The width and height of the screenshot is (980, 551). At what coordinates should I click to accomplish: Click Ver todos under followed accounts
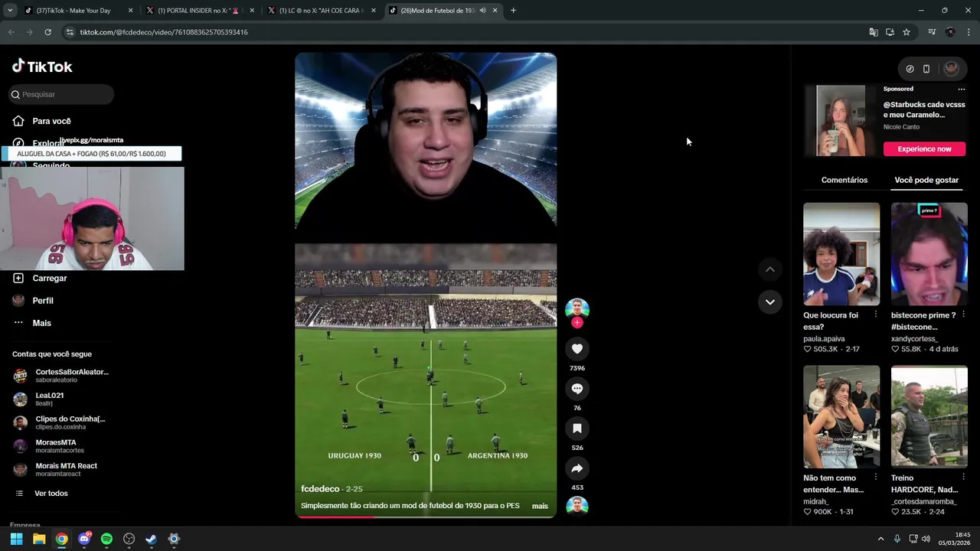click(x=51, y=494)
